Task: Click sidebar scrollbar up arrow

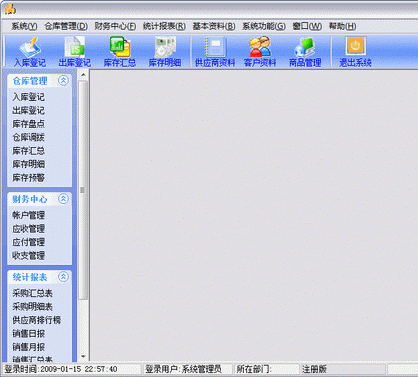Action: click(83, 75)
